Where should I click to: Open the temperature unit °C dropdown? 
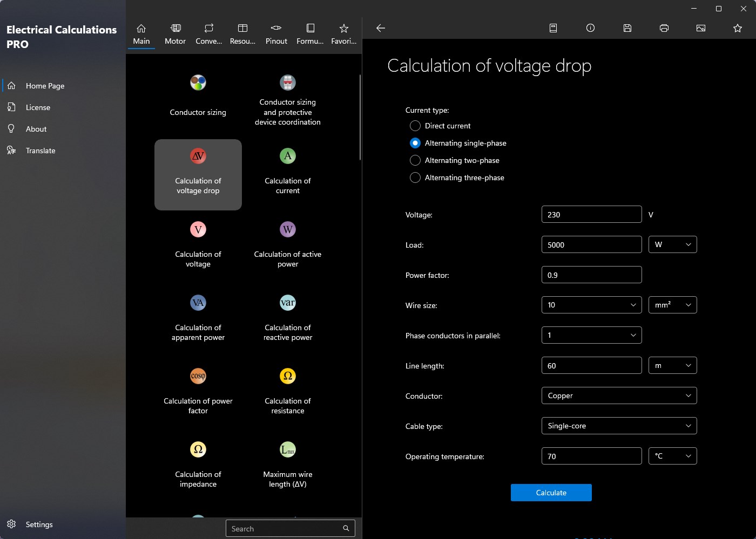tap(673, 456)
